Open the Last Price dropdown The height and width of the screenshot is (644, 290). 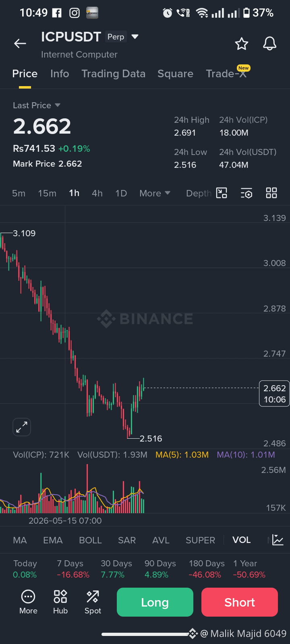[x=37, y=105]
